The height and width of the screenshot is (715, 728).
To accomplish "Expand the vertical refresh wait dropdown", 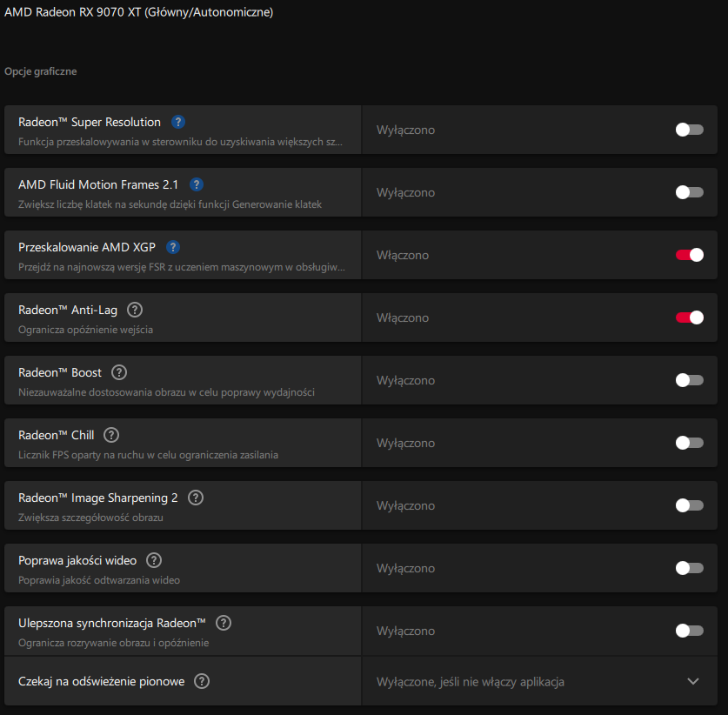I will tap(692, 681).
